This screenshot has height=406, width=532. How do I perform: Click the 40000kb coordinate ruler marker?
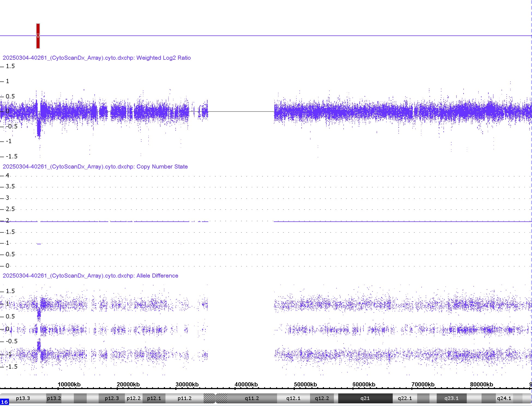click(x=246, y=384)
